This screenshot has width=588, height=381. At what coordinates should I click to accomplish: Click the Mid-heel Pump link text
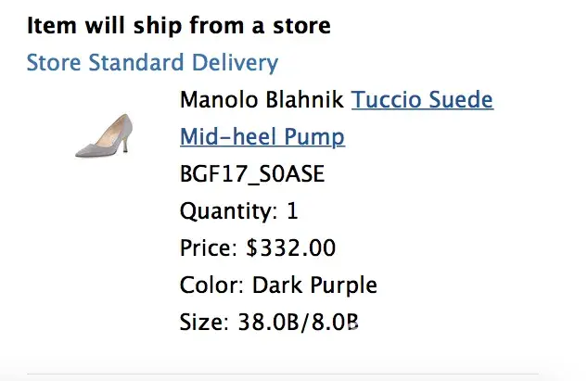[x=262, y=138]
